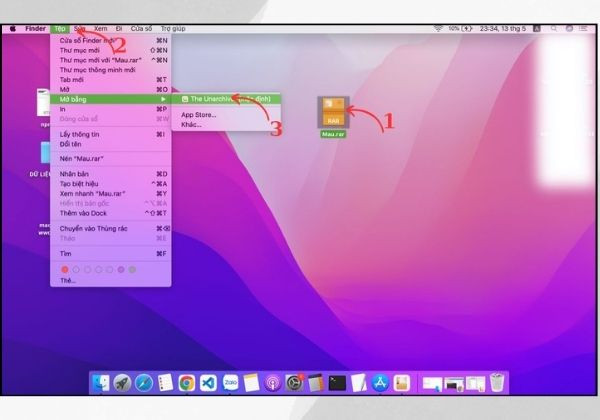Open the Xem menu
The image size is (600, 420).
pyautogui.click(x=101, y=29)
